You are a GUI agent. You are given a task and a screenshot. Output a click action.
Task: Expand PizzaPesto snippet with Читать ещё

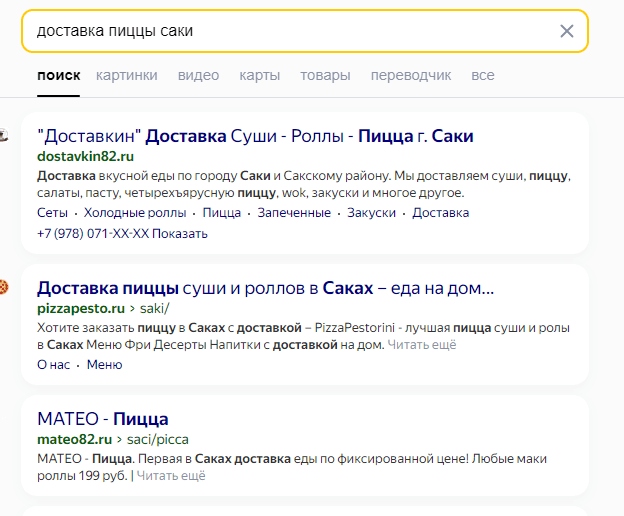pos(422,344)
